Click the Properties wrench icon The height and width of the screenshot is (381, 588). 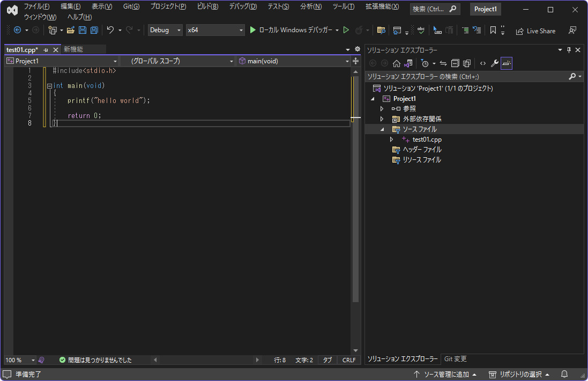(x=494, y=63)
